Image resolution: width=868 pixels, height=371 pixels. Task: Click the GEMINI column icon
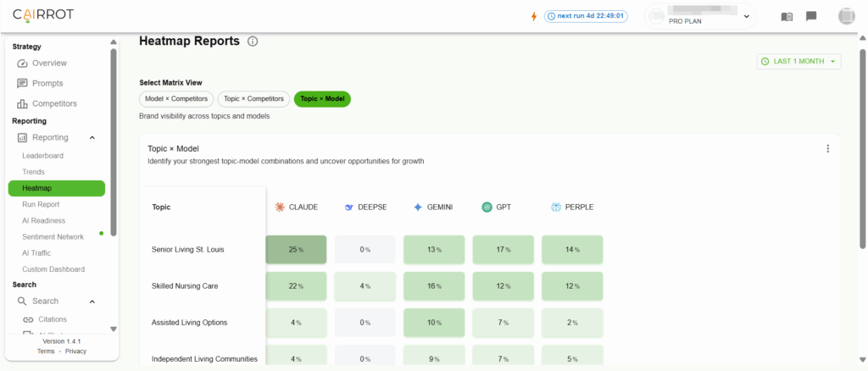pos(418,208)
